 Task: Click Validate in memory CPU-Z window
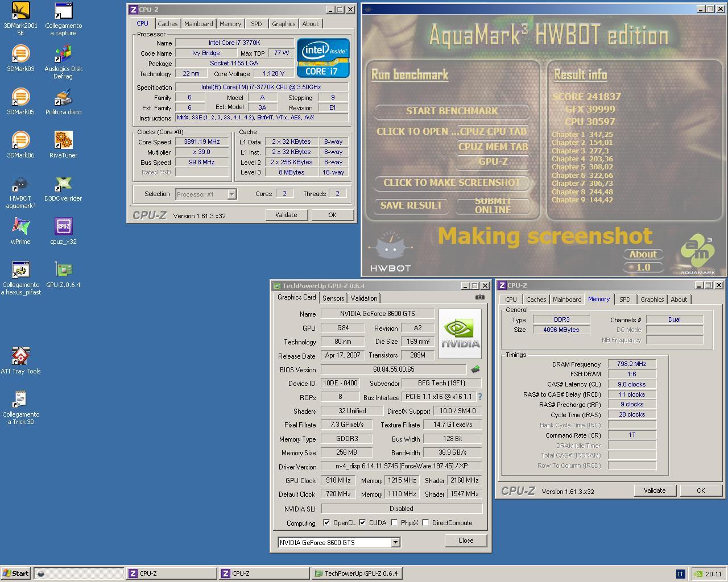pos(655,490)
